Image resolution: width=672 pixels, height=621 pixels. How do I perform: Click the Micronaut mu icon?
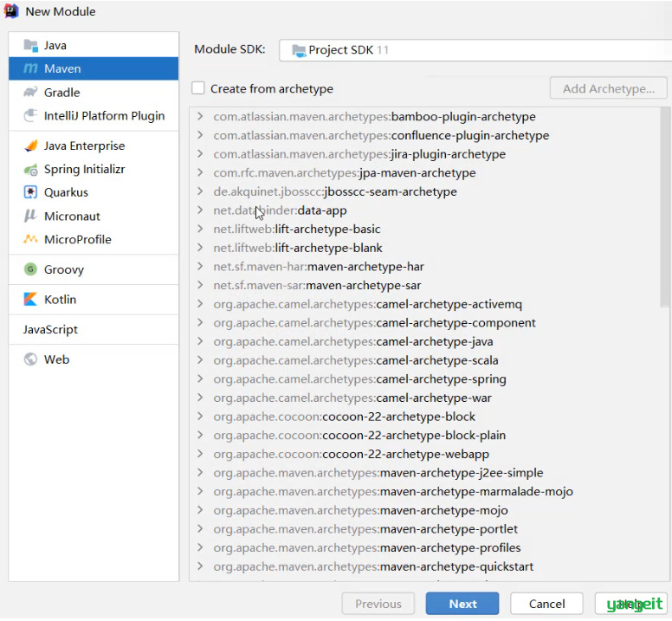click(30, 216)
